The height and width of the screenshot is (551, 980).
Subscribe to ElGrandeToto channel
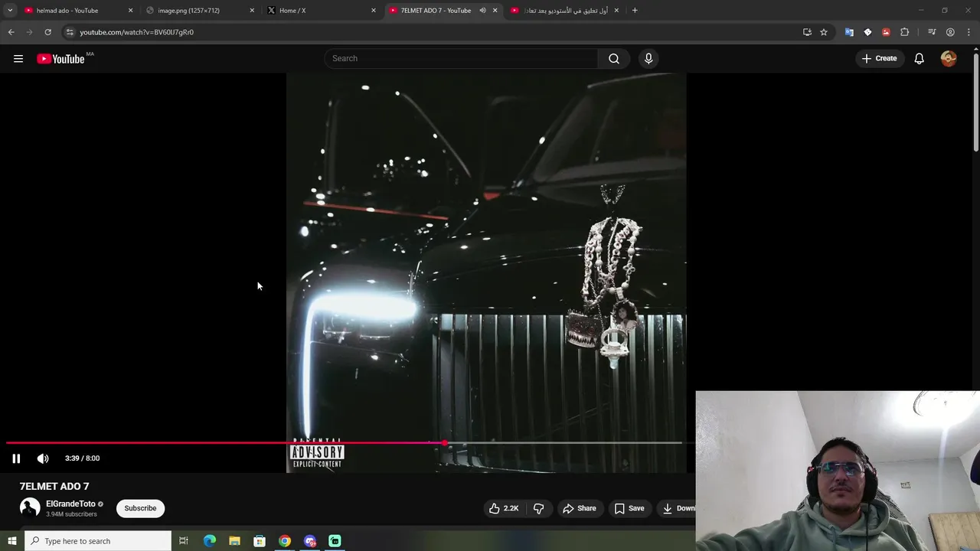(x=140, y=508)
